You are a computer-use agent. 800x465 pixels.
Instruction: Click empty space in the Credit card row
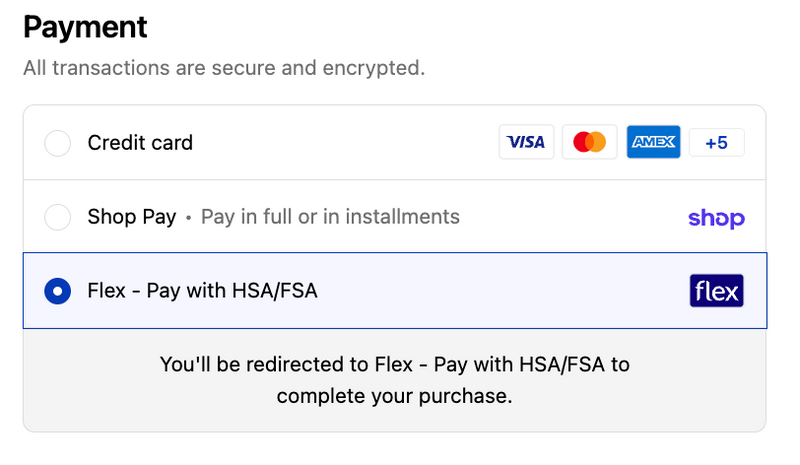pos(350,143)
